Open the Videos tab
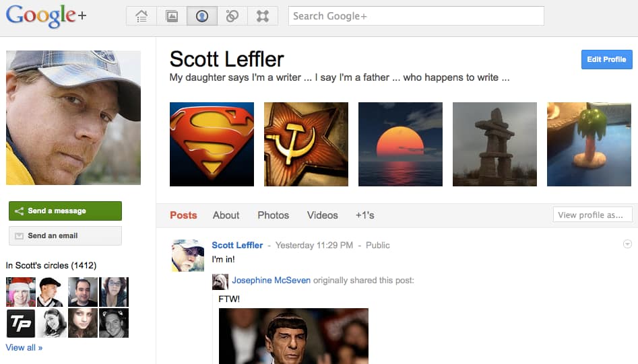The width and height of the screenshot is (638, 364). [322, 215]
